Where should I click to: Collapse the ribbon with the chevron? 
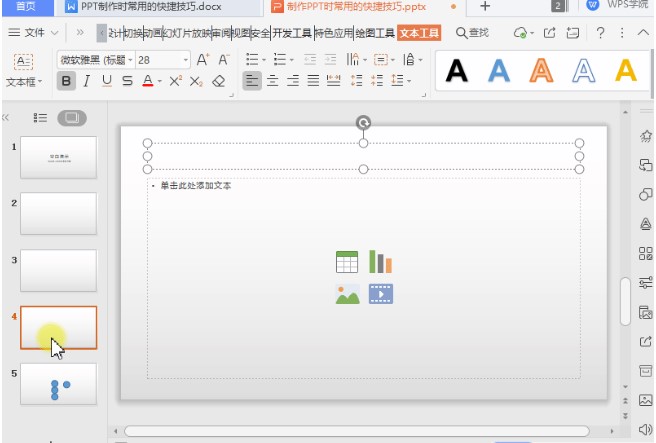643,33
